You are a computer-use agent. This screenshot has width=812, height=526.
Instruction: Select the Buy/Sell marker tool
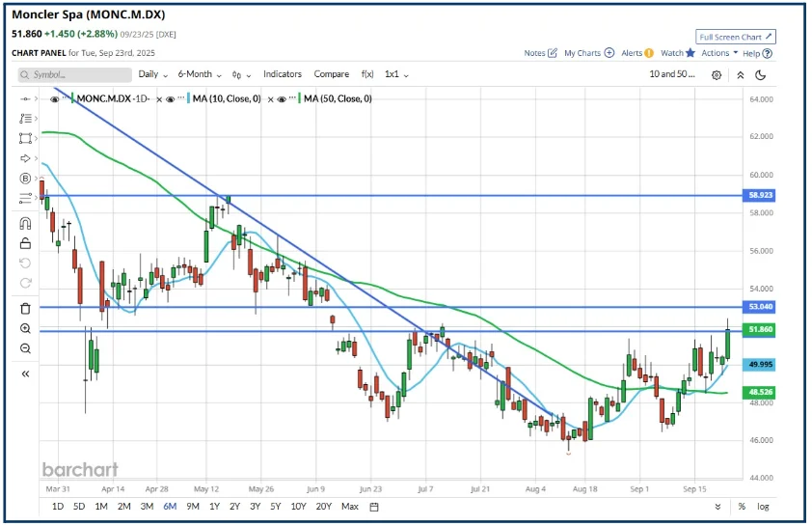tap(25, 179)
